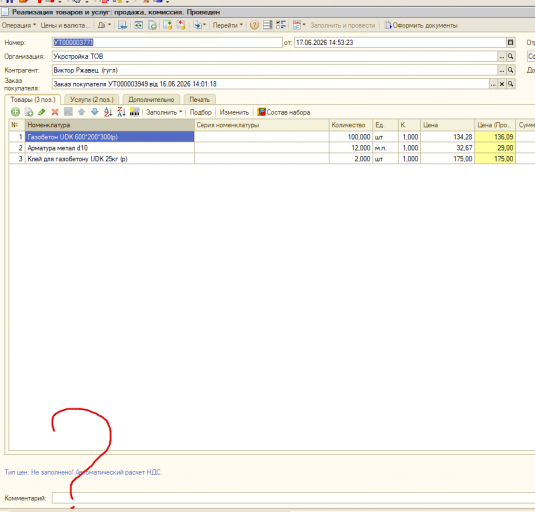Click Номенклатура column header

coord(110,125)
